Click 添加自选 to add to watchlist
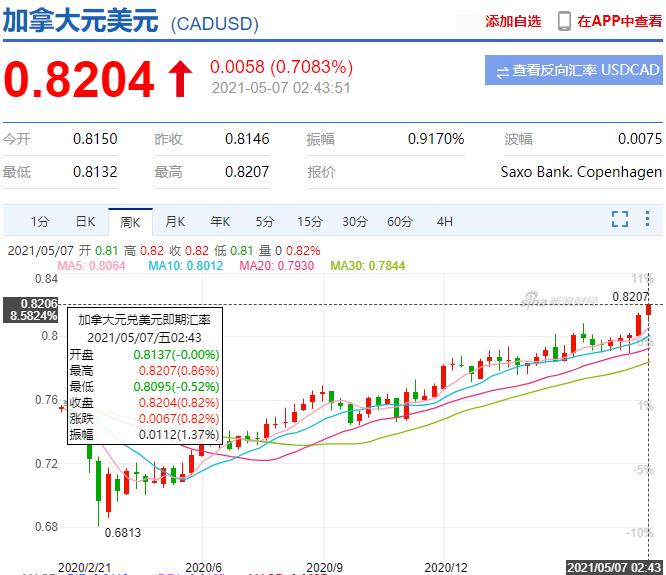Screen dimensions: 666x575 point(513,21)
